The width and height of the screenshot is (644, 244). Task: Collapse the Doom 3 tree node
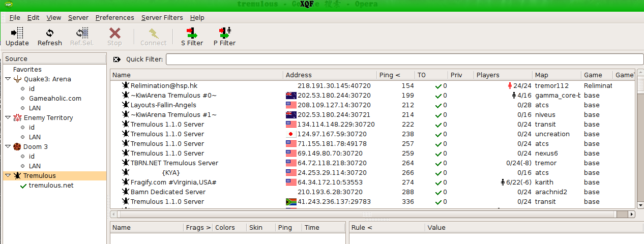pyautogui.click(x=8, y=147)
